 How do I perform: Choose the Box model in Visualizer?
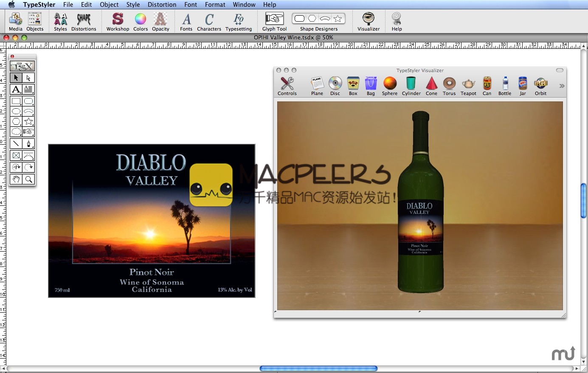(x=353, y=86)
